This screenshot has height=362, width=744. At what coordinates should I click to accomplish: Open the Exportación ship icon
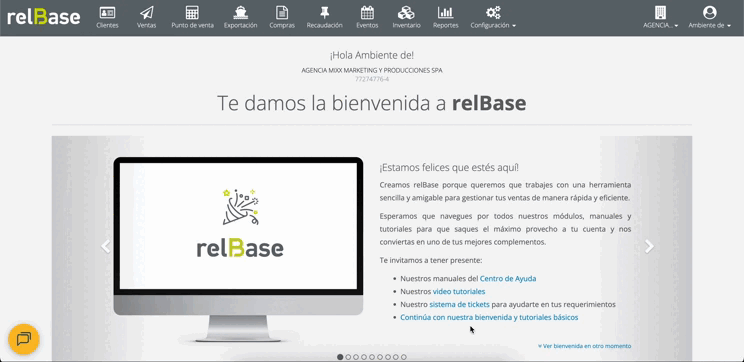(241, 13)
